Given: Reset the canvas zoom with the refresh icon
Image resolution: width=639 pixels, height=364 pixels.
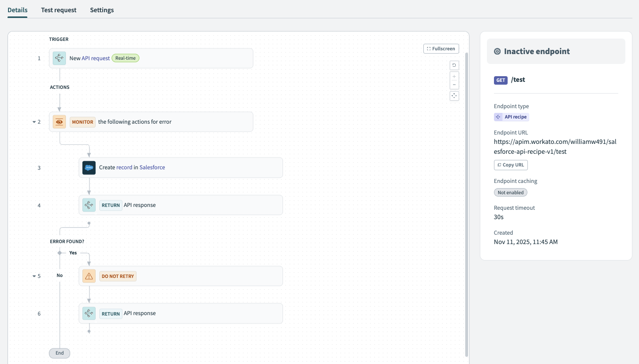Looking at the screenshot, I should [x=454, y=65].
